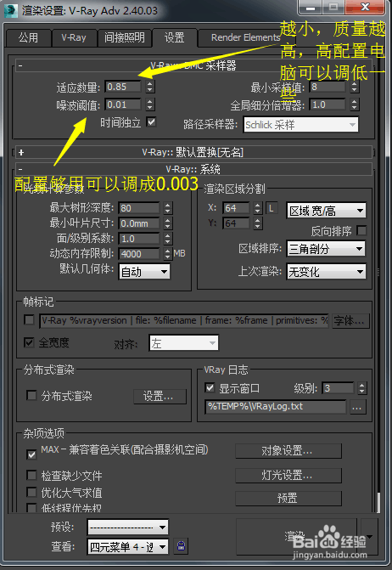Click the 动态内存限制 spinner arrows
This screenshot has width=392, height=570.
[x=167, y=254]
